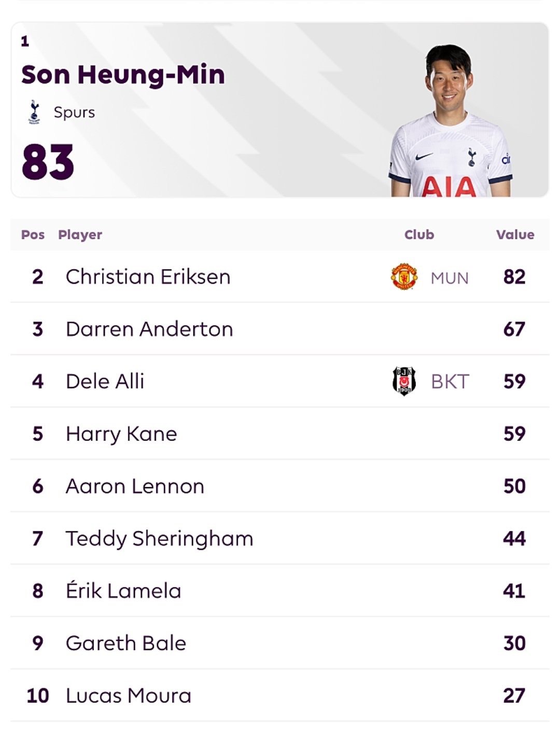
Task: Select the Club column header
Action: pyautogui.click(x=419, y=234)
